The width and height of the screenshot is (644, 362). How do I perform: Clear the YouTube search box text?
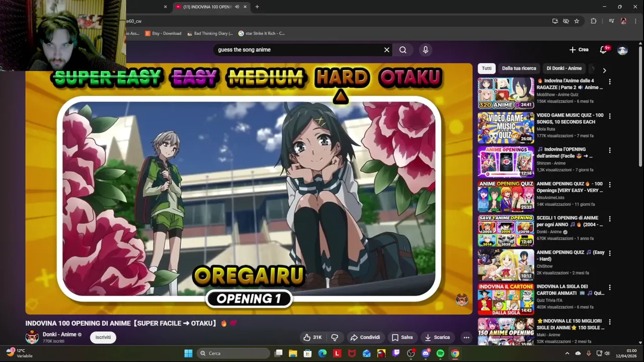click(x=386, y=50)
